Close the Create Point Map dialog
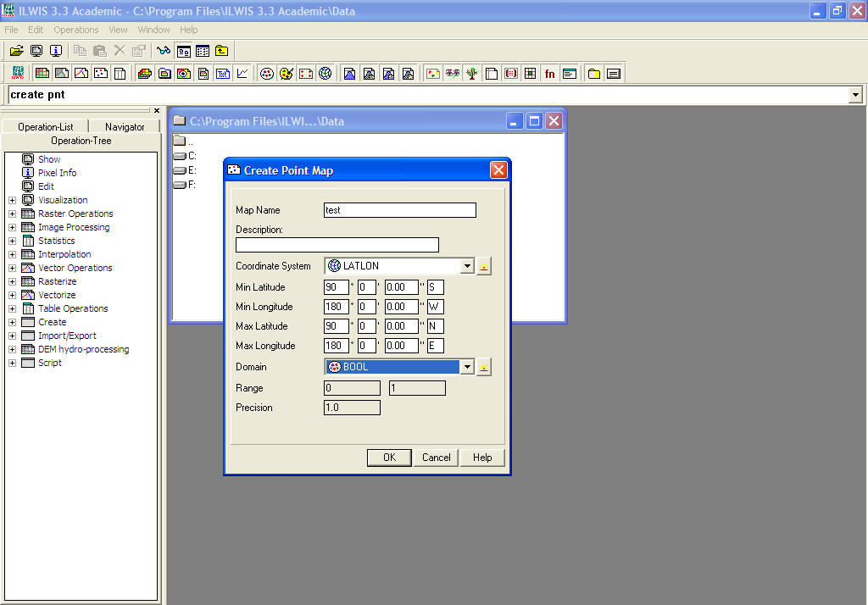 point(498,170)
